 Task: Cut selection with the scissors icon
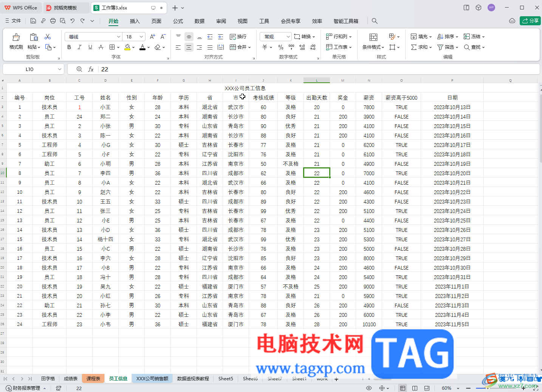point(48,37)
